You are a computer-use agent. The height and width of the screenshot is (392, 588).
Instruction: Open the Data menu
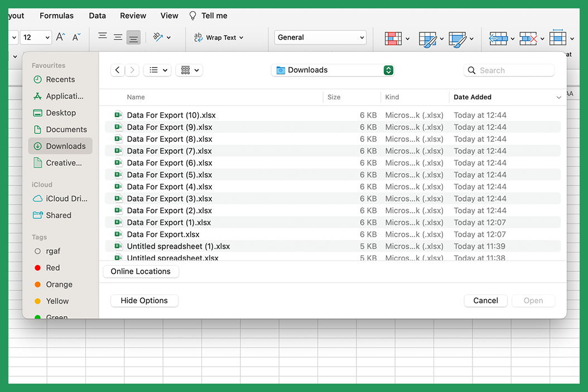point(97,15)
